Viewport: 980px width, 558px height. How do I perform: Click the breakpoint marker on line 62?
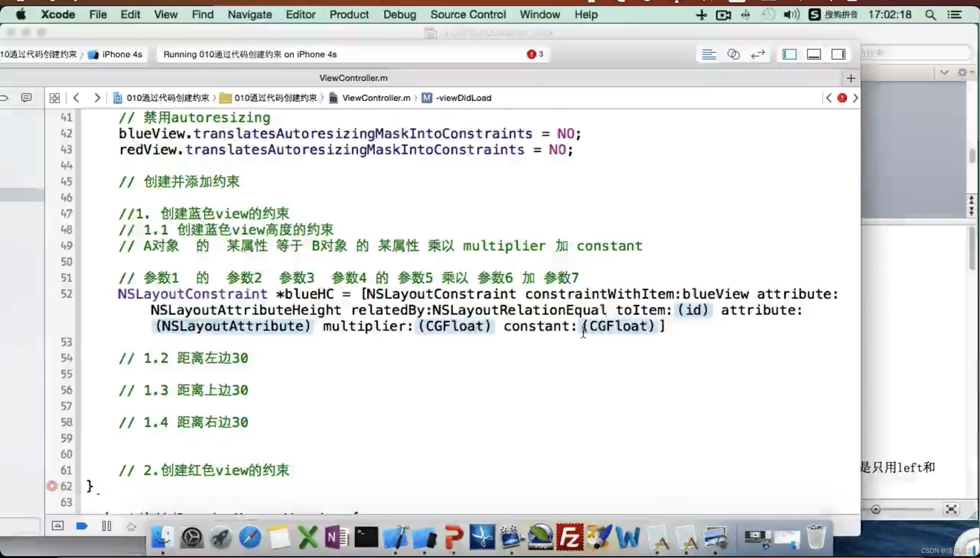coord(52,486)
